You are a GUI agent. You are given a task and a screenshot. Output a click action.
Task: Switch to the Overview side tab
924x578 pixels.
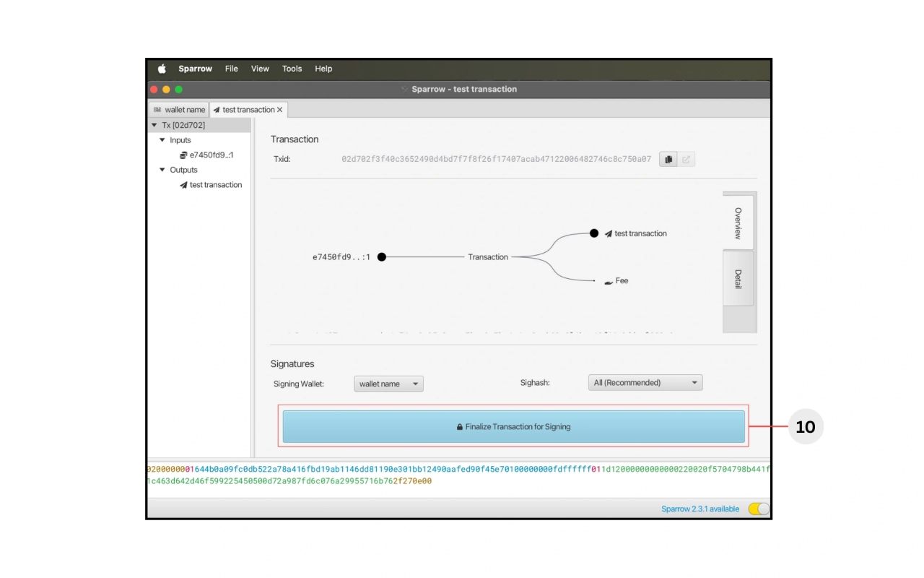click(738, 223)
